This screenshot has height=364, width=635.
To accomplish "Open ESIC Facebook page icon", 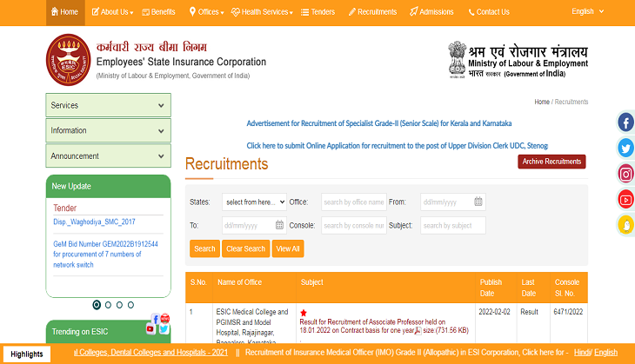I will pos(625,122).
